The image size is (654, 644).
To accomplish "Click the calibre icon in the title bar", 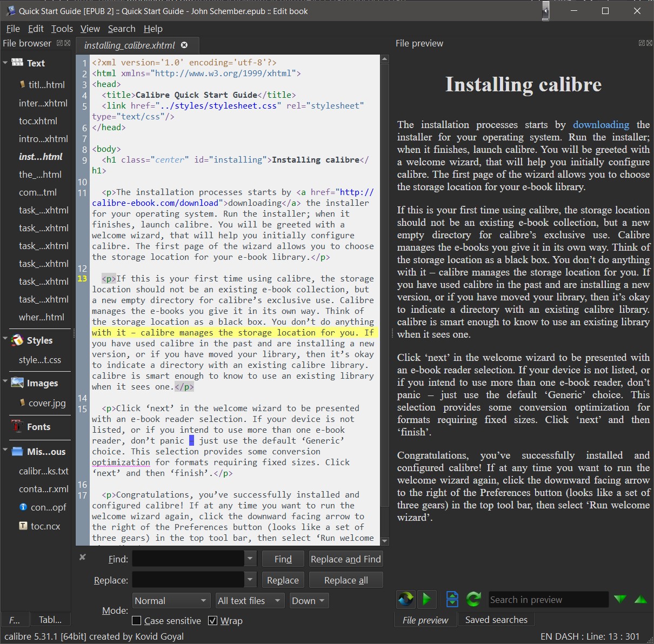I will (10, 11).
